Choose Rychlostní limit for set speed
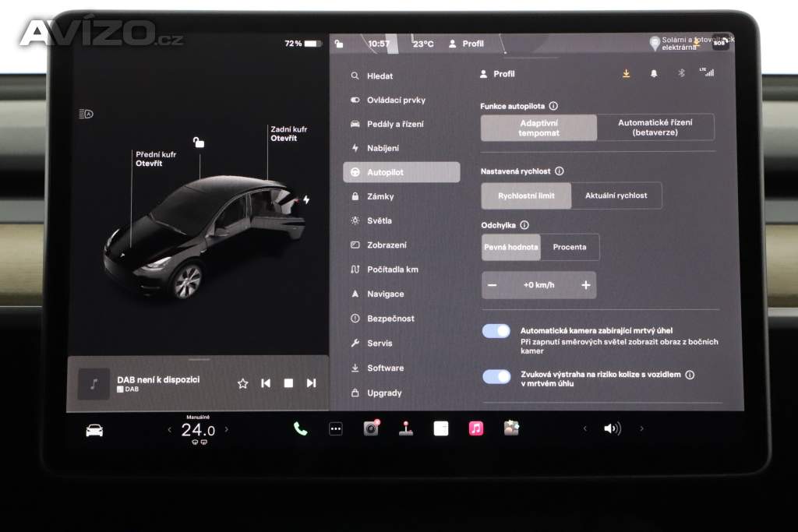The height and width of the screenshot is (532, 798). pyautogui.click(x=526, y=196)
